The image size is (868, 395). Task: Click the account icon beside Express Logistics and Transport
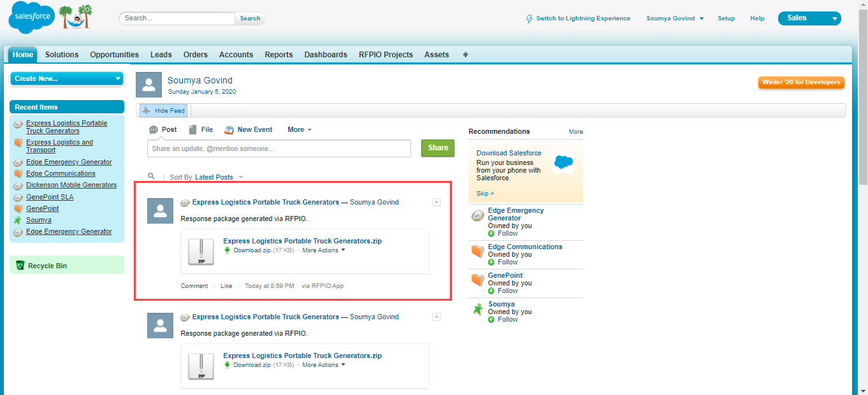[x=18, y=143]
